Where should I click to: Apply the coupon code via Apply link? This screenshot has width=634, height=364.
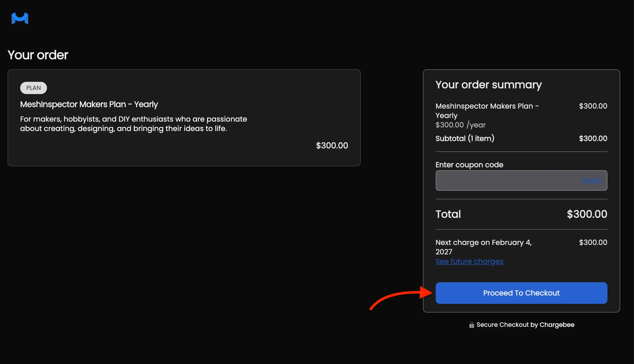pos(592,180)
